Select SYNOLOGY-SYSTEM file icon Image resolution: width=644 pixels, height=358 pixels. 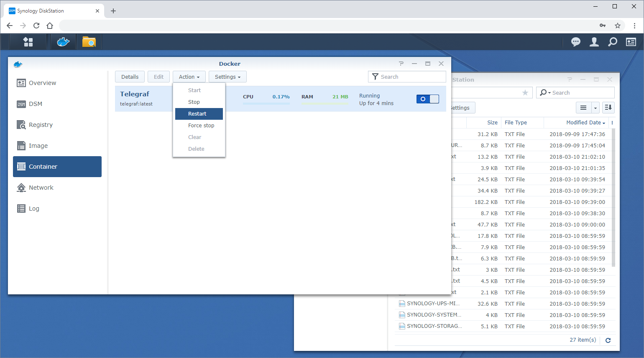click(402, 315)
